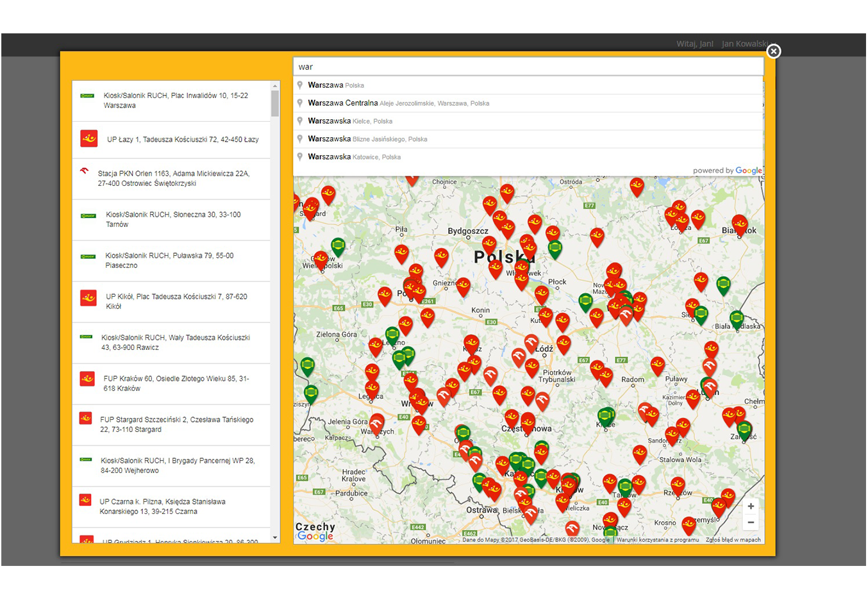Screen dimensions: 868x598
Task: Click Orlen marker near Jelenia Góra
Action: click(x=376, y=423)
